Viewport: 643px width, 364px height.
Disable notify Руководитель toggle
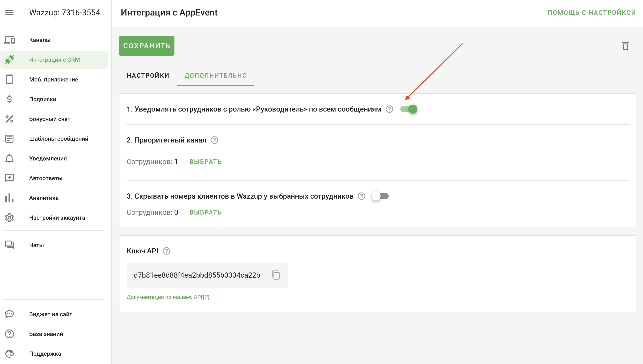pos(409,109)
